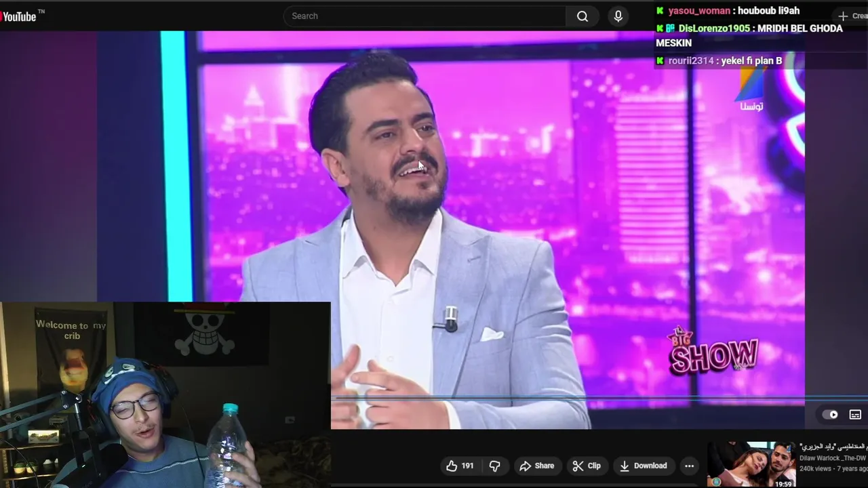Click the magnifying glass search button
The height and width of the screenshot is (488, 868).
coord(583,16)
